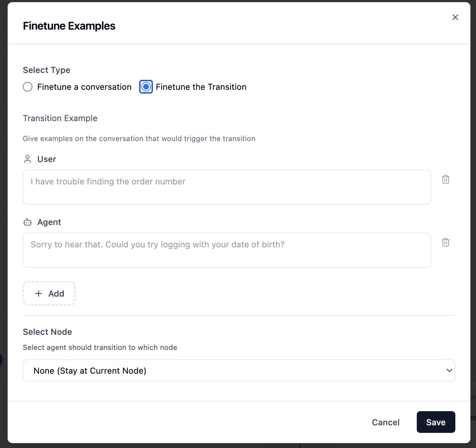Expand the node dropdown using its chevron arrow

(449, 371)
